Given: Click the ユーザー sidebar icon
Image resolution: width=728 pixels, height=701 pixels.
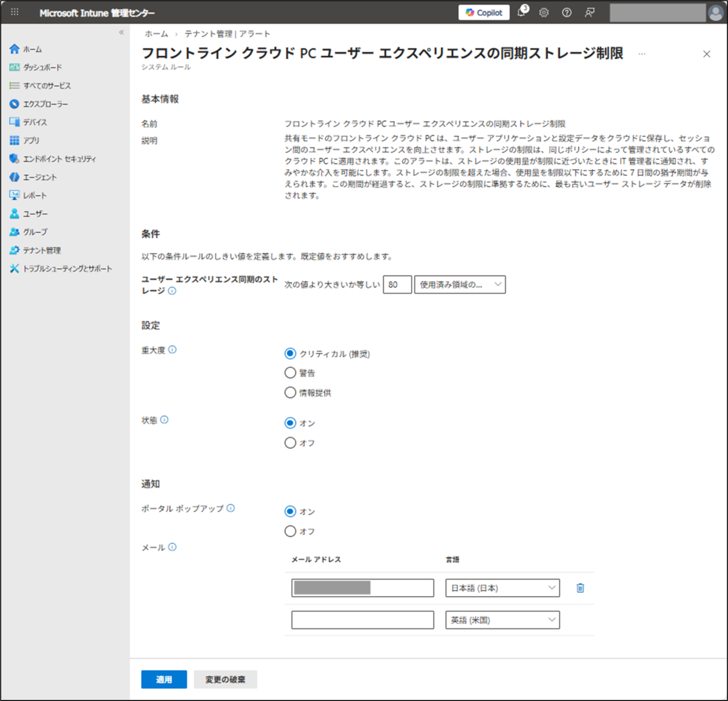Looking at the screenshot, I should click(x=15, y=214).
